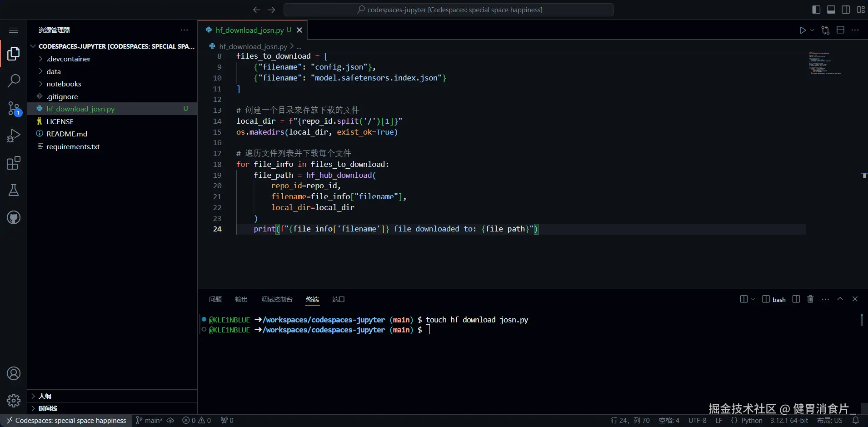Viewport: 868px width, 427px height.
Task: Expand the .devcontainer folder
Action: pyautogui.click(x=68, y=59)
